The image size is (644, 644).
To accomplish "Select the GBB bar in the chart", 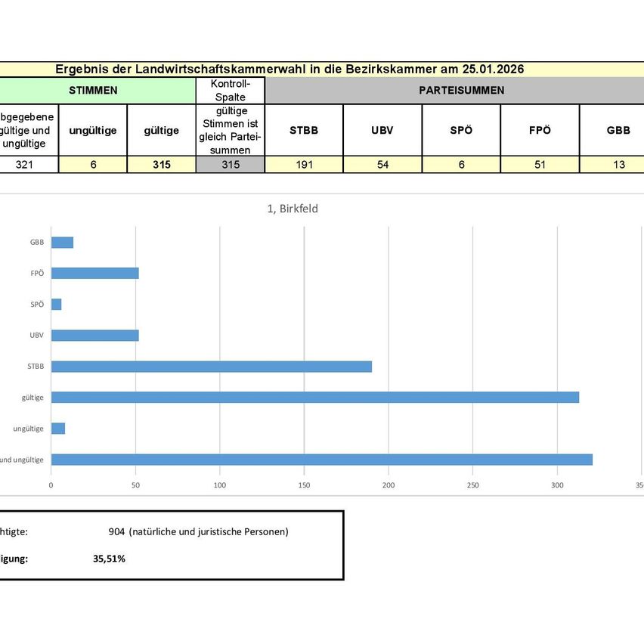I will 62,243.
